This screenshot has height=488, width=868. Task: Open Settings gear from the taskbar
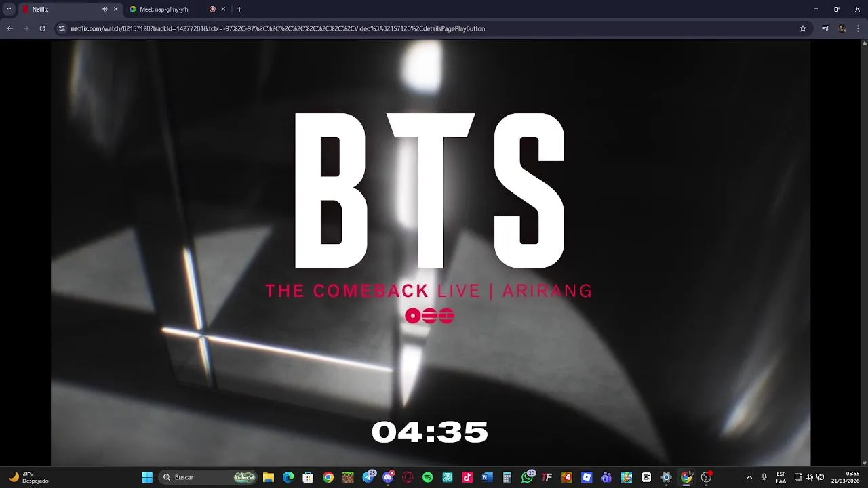point(666,477)
